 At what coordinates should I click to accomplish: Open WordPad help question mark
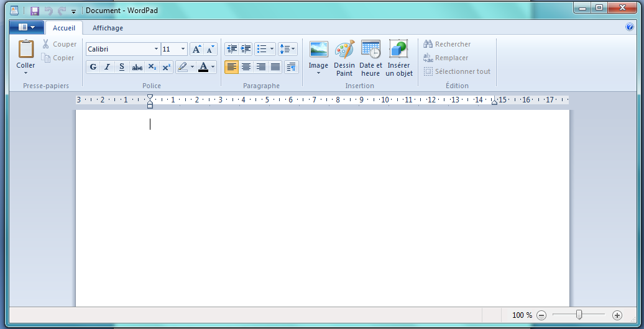pos(630,27)
